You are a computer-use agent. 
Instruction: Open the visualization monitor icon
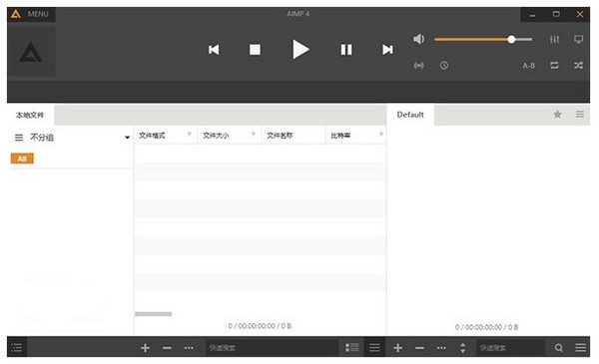pyautogui.click(x=578, y=39)
